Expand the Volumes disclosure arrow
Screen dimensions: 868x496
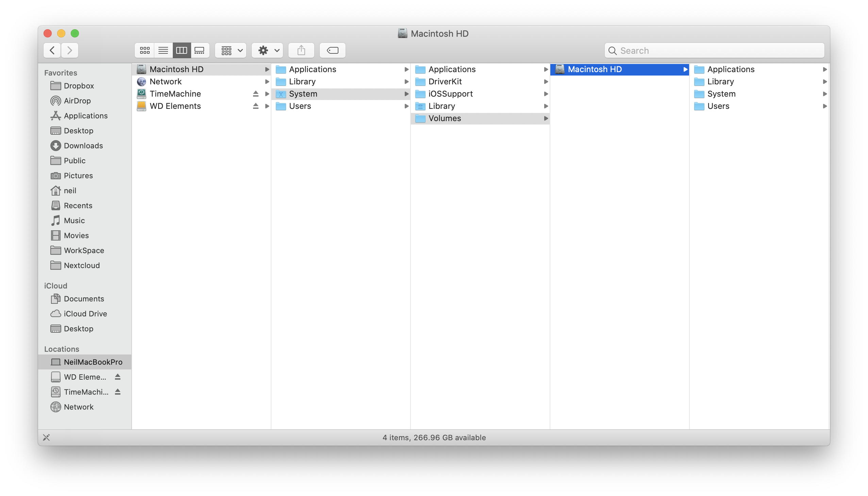(x=546, y=118)
